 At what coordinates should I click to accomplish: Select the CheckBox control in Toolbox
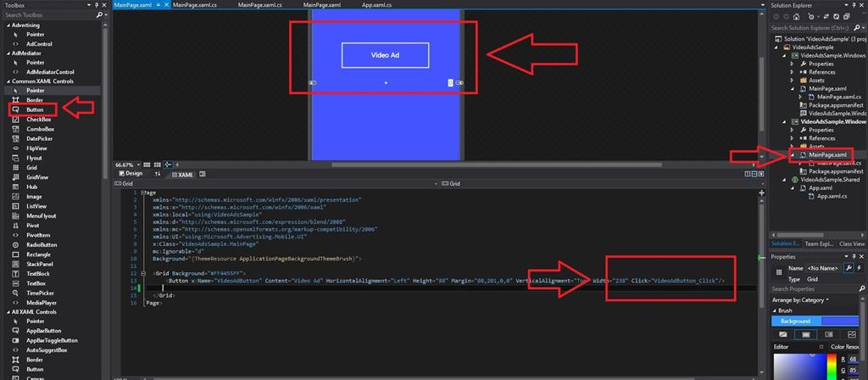[x=38, y=119]
